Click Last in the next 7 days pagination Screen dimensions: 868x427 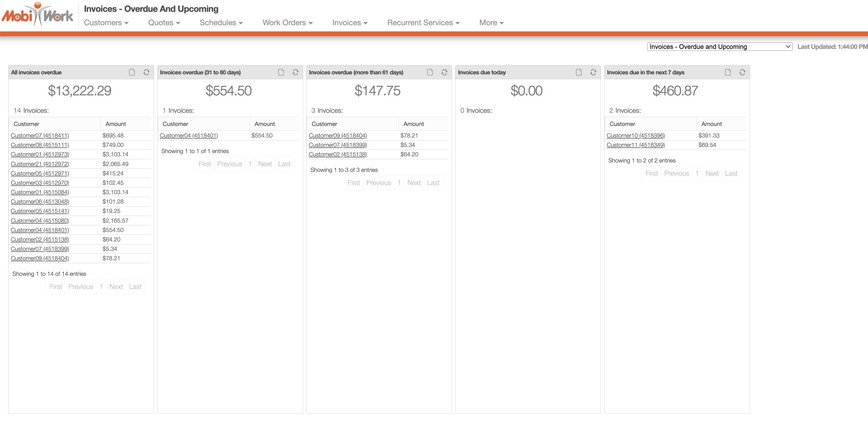click(731, 173)
